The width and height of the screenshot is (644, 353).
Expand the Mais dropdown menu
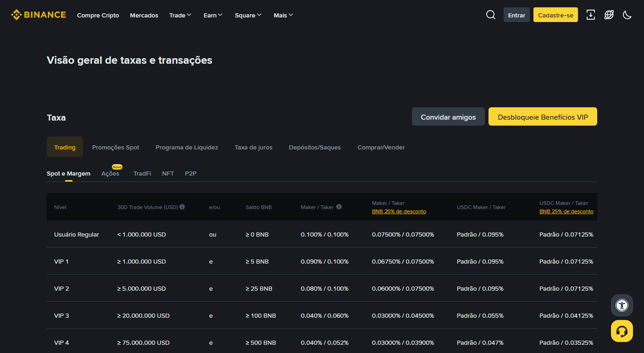point(283,15)
